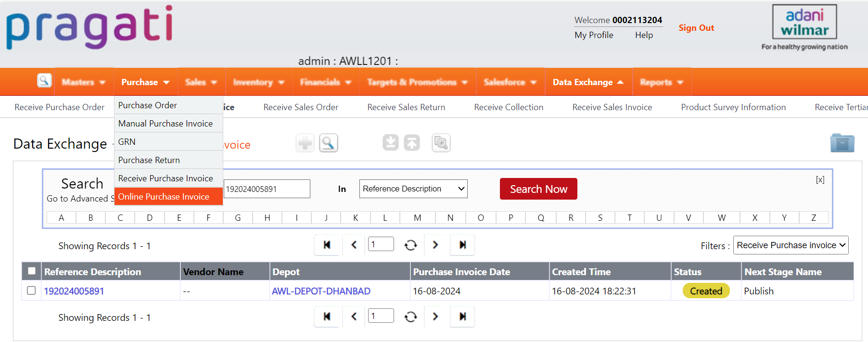This screenshot has width=868, height=342.
Task: Go to last page in the top pagination
Action: click(462, 245)
